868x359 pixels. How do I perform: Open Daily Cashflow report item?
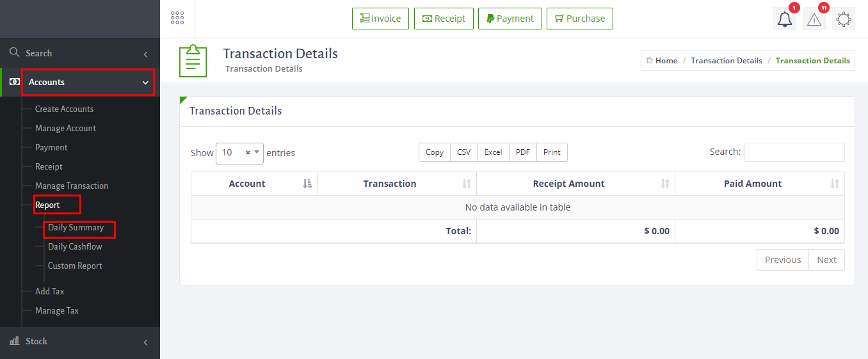75,246
